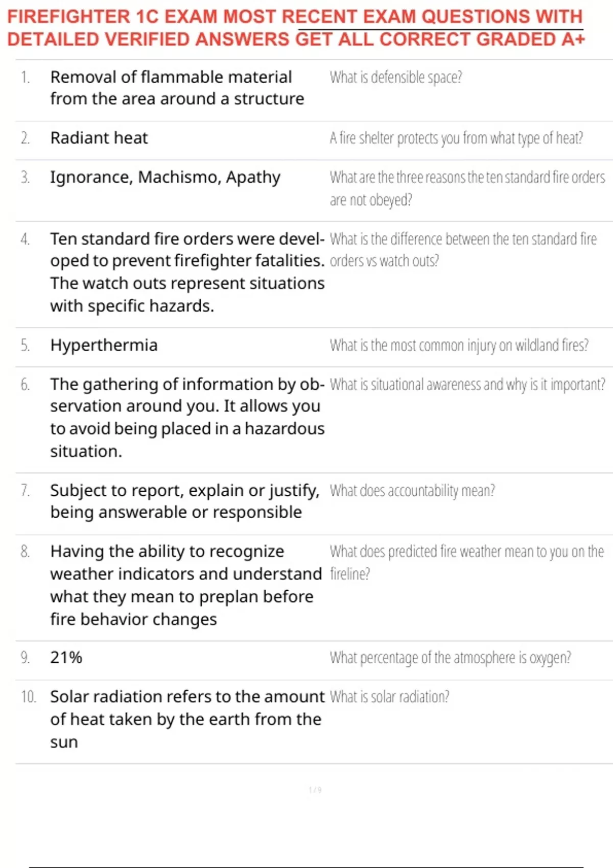Select the answer starting 'Removal of flammable material'
This screenshot has height=868, width=613.
click(177, 88)
